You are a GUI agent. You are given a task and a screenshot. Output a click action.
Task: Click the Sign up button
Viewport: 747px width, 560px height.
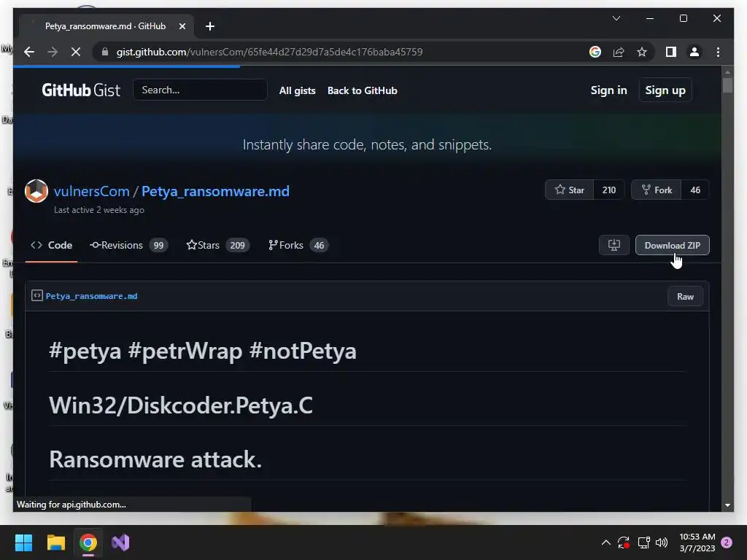pyautogui.click(x=665, y=90)
